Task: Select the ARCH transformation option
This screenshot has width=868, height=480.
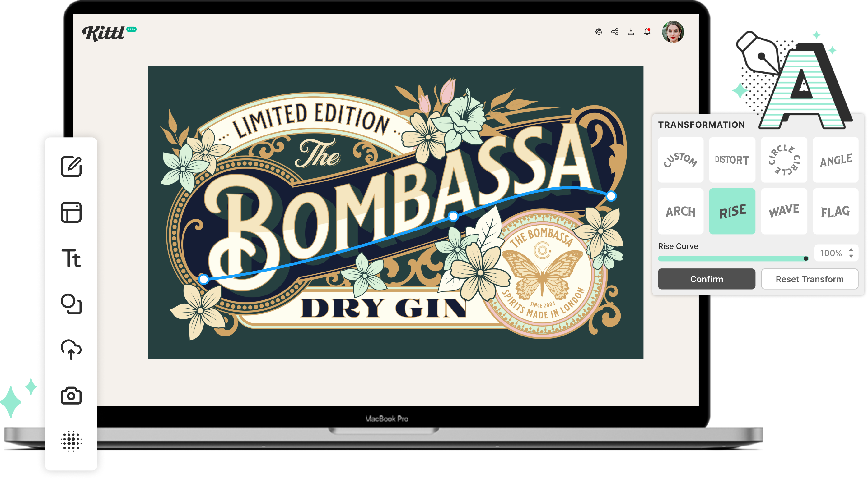Action: [x=679, y=212]
